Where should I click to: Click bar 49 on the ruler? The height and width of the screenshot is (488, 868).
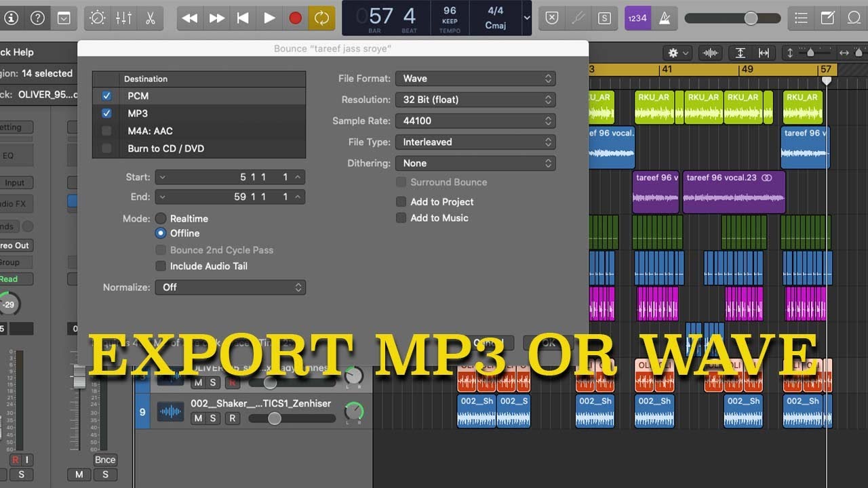click(747, 69)
